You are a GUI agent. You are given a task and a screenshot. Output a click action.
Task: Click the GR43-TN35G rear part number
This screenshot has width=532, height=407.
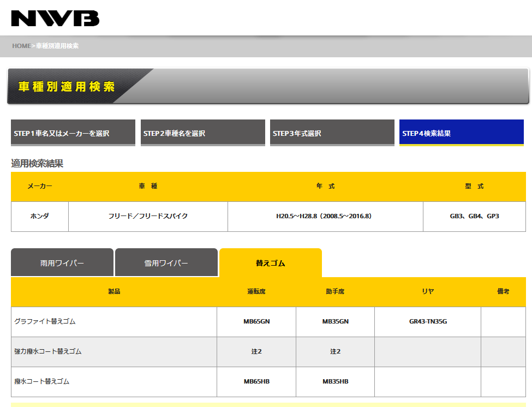(x=428, y=321)
